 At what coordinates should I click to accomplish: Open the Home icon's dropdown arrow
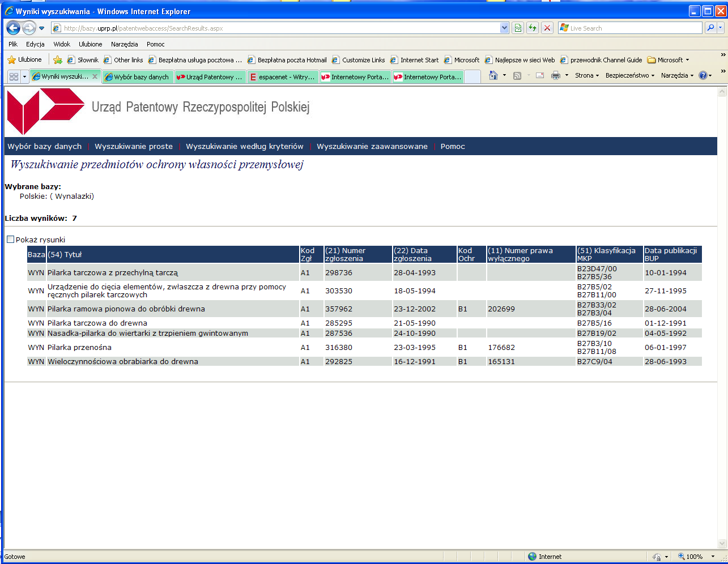point(504,75)
